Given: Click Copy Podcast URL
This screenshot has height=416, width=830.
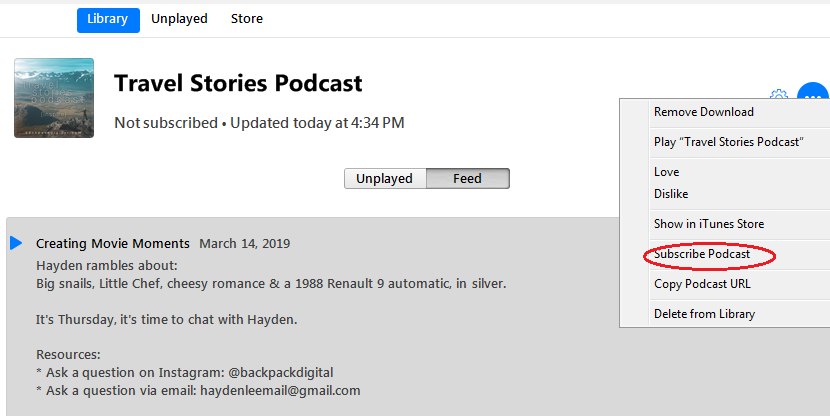Looking at the screenshot, I should (702, 284).
